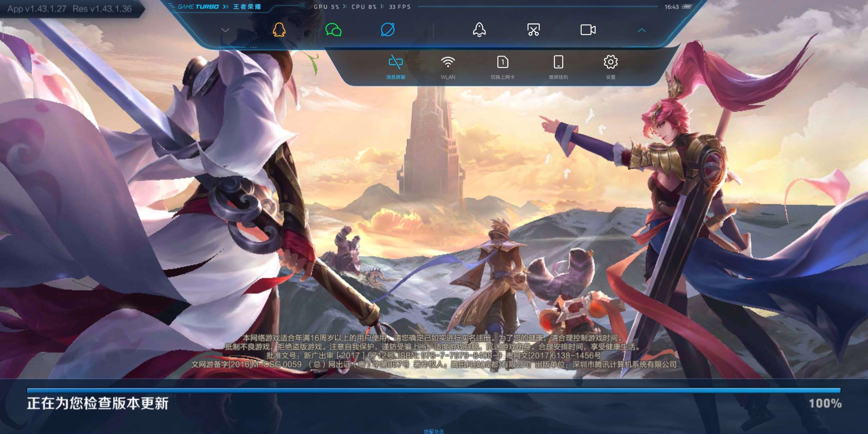Viewport: 868px width, 434px height.
Task: Enable 熄屏挂机 screen-off idle mode
Action: click(559, 67)
